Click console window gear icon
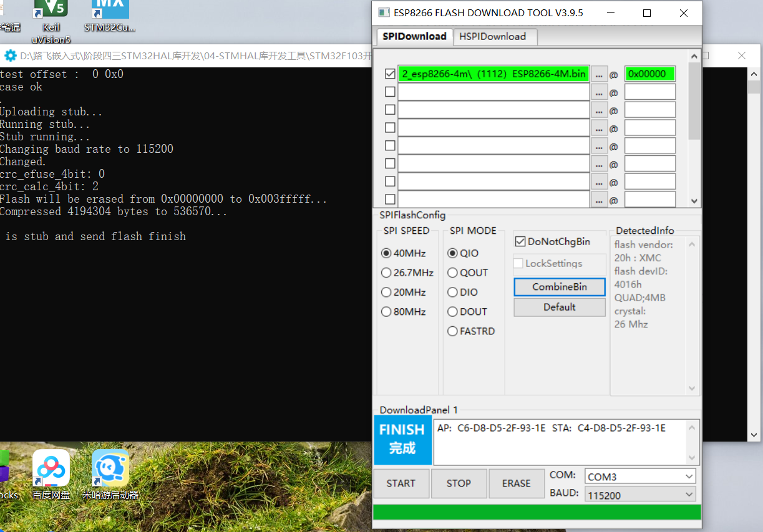Screen dimensions: 763x532 [x=9, y=56]
